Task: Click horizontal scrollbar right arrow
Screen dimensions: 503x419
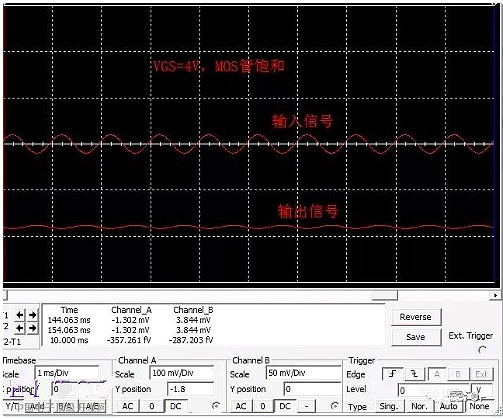Action: point(495,295)
